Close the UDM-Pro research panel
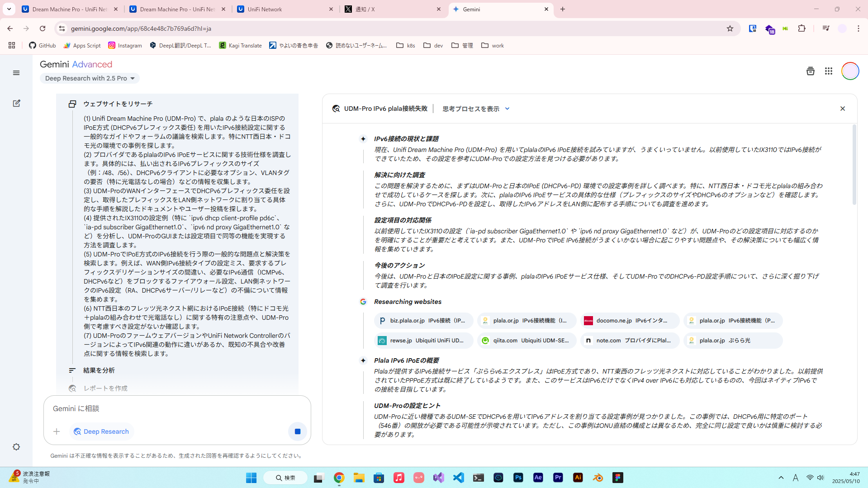The width and height of the screenshot is (868, 488). [842, 109]
